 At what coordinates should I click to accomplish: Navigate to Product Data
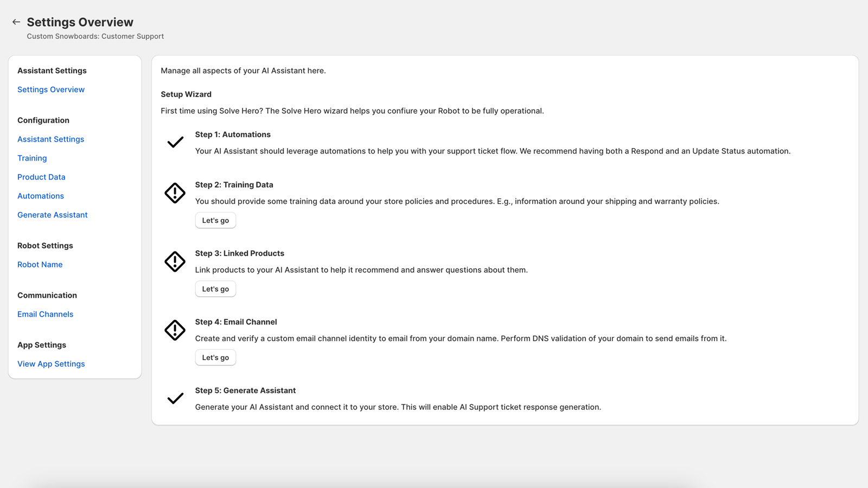point(41,177)
